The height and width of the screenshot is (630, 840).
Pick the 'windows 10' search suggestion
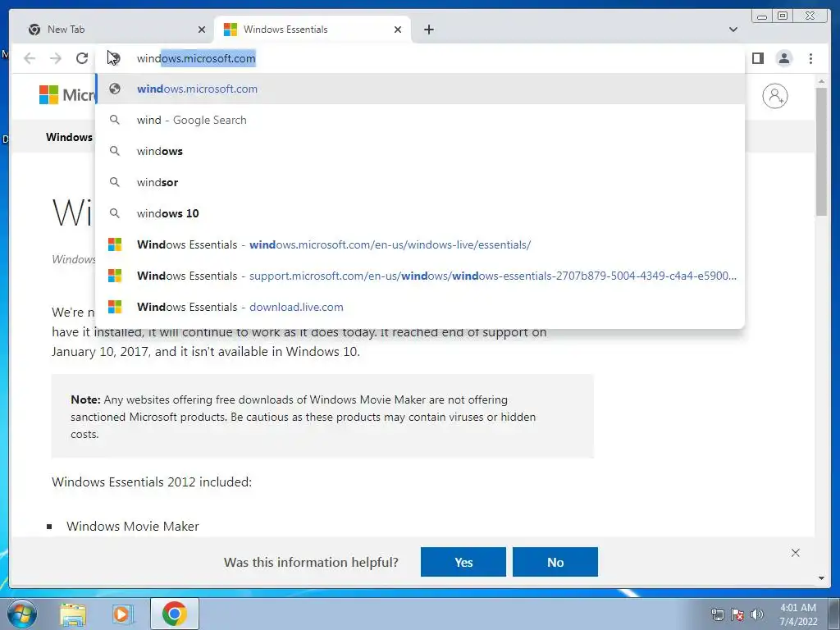pos(420,213)
